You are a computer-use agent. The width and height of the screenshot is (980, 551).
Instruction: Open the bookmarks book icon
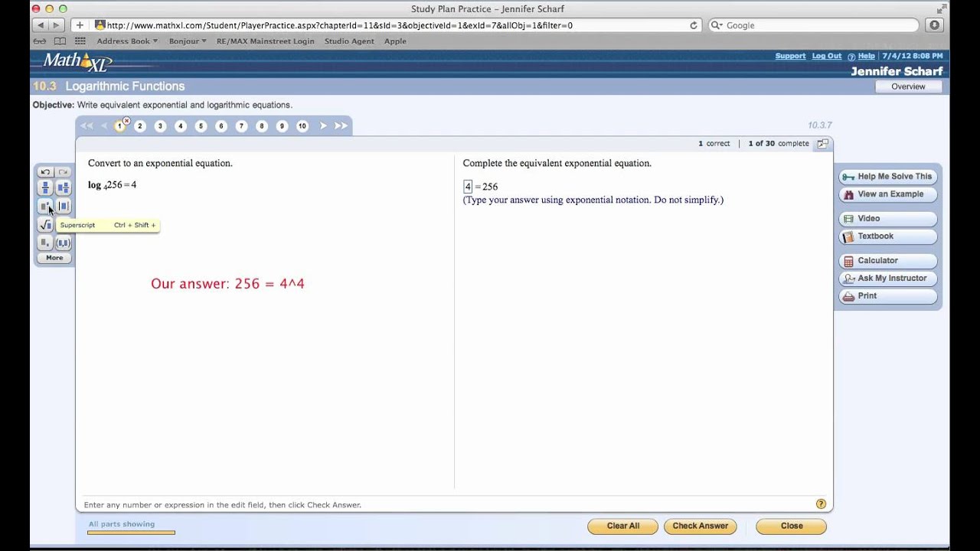(60, 41)
